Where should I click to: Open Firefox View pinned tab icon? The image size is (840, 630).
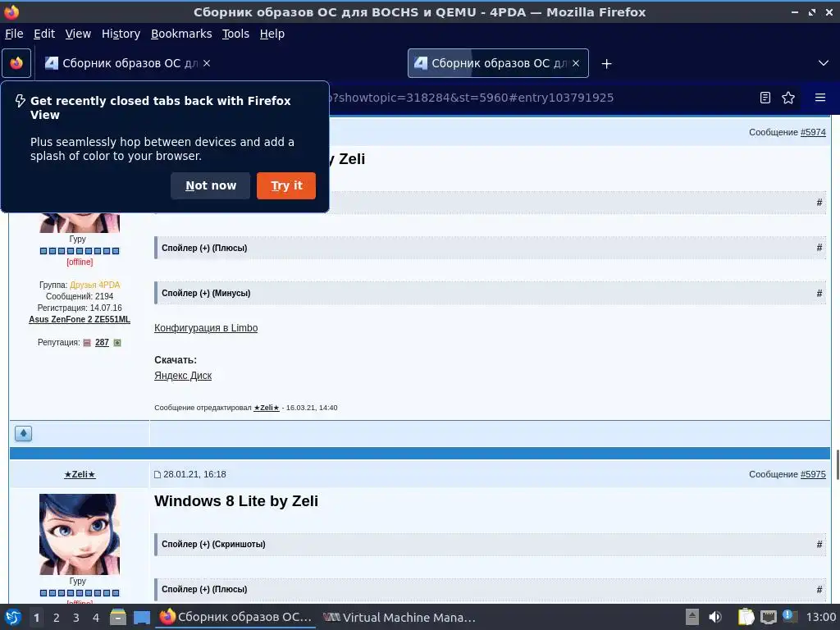(x=16, y=63)
